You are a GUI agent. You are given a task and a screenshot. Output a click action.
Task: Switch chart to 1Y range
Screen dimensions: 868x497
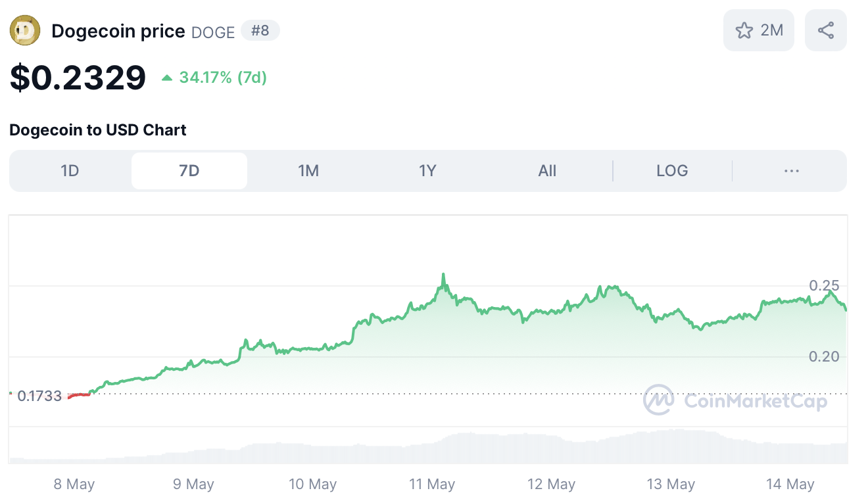click(427, 171)
